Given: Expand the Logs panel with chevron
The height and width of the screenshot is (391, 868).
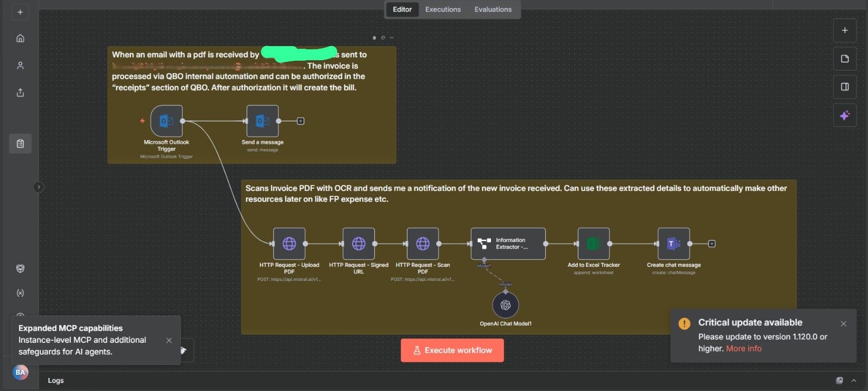Looking at the screenshot, I should pyautogui.click(x=854, y=381).
